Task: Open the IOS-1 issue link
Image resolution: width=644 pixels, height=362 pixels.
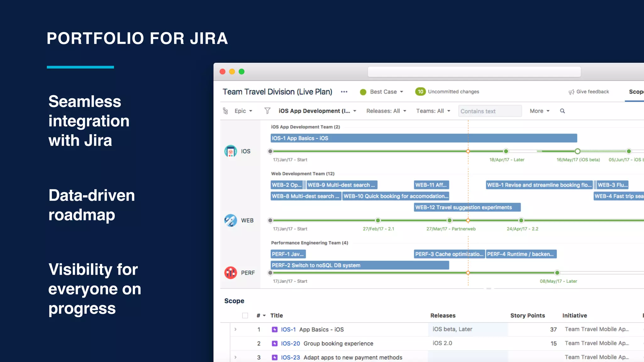Action: tap(288, 329)
